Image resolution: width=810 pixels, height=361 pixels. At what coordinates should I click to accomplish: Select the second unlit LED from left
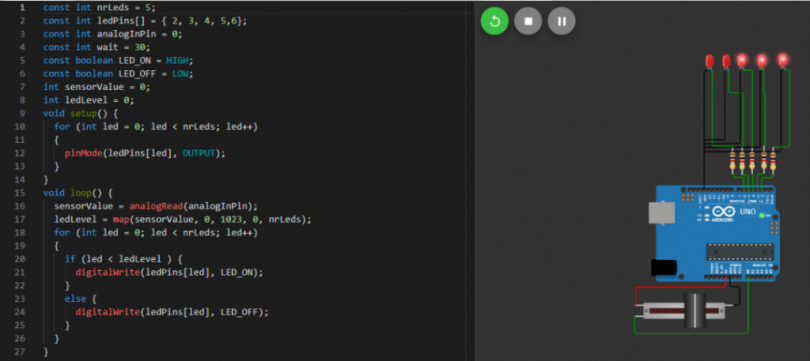(726, 61)
